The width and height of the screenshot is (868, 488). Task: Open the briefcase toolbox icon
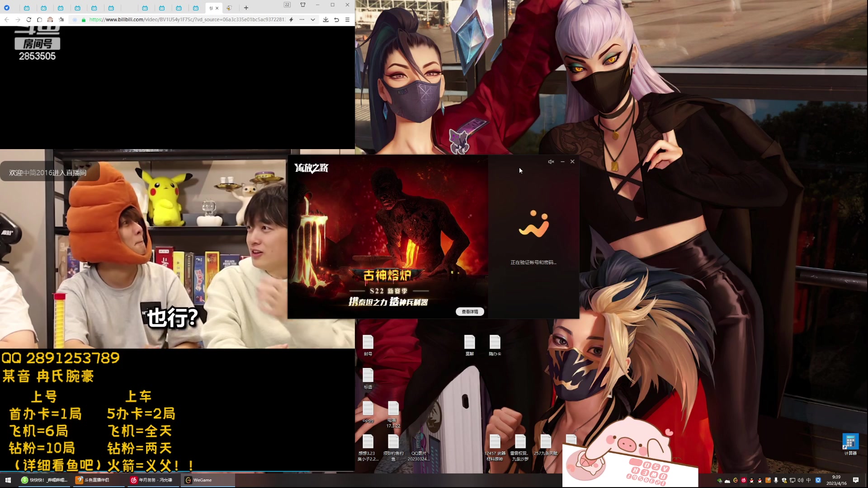pos(50,19)
